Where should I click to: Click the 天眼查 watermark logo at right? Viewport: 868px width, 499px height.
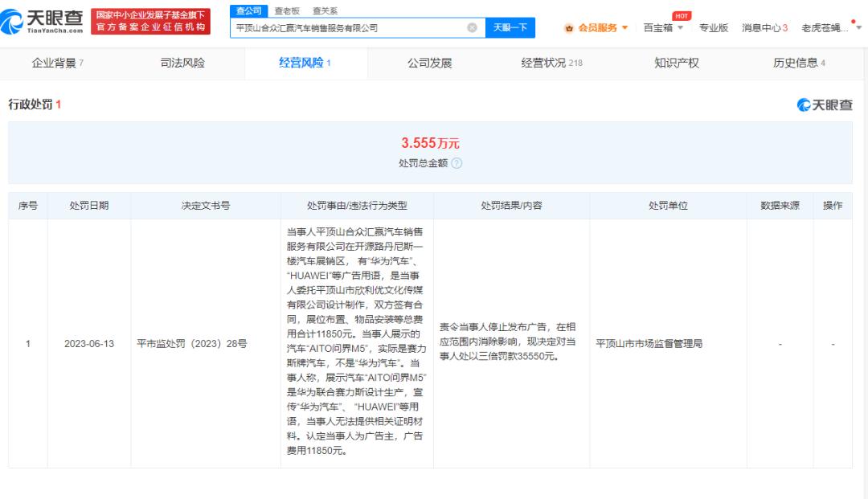825,105
